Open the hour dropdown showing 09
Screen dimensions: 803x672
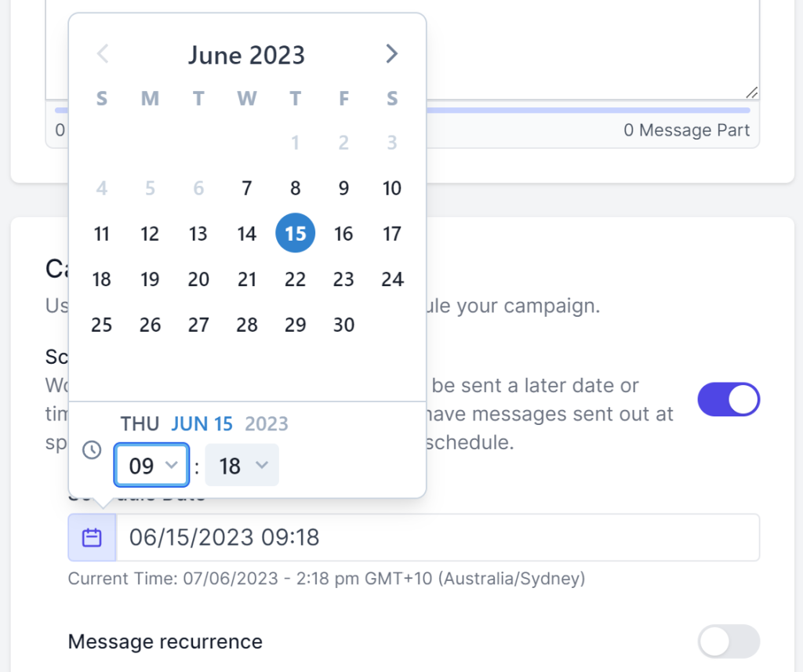point(151,465)
